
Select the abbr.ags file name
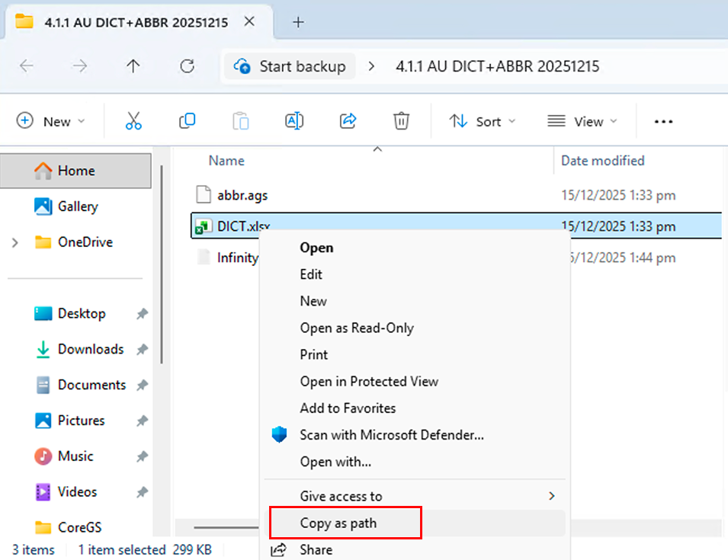[242, 195]
